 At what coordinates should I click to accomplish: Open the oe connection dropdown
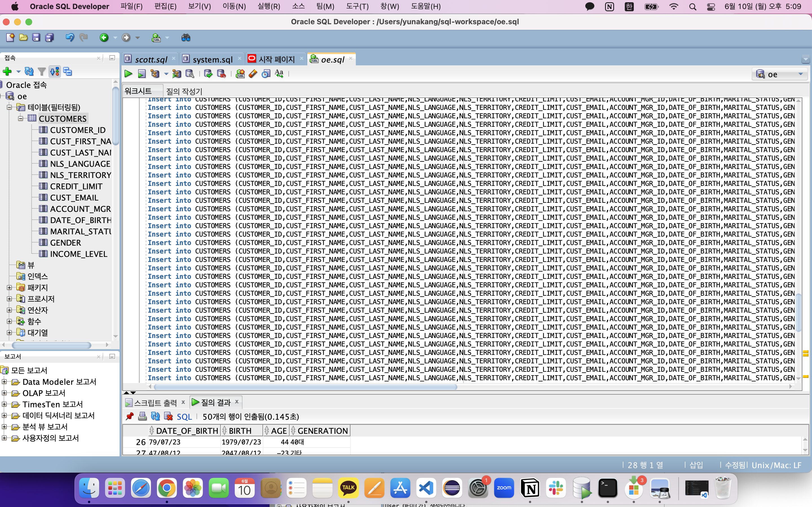pos(801,74)
